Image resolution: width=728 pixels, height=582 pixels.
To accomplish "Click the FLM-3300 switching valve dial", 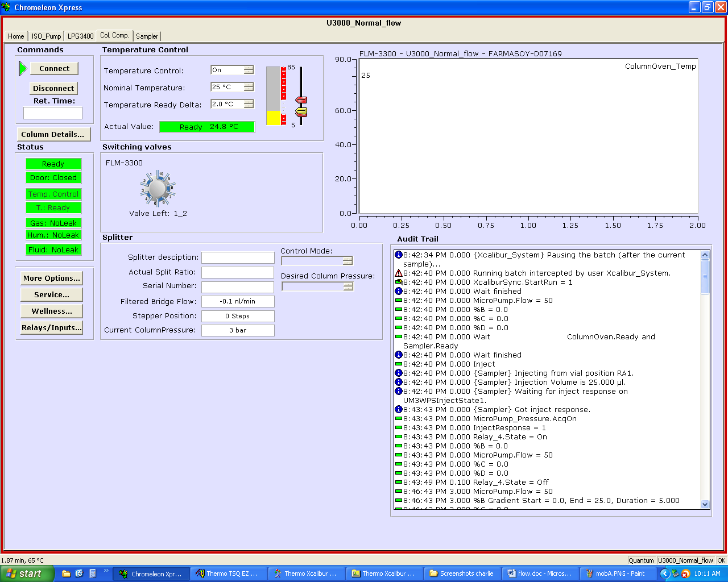I will point(158,189).
